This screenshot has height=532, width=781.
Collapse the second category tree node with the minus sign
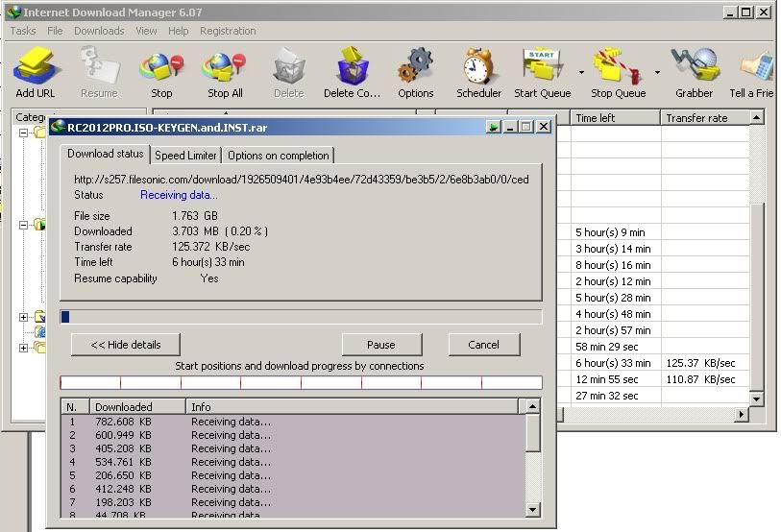[x=23, y=225]
